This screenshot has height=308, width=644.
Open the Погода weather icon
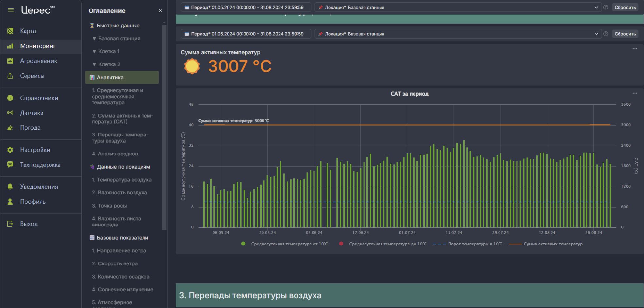[x=10, y=128]
